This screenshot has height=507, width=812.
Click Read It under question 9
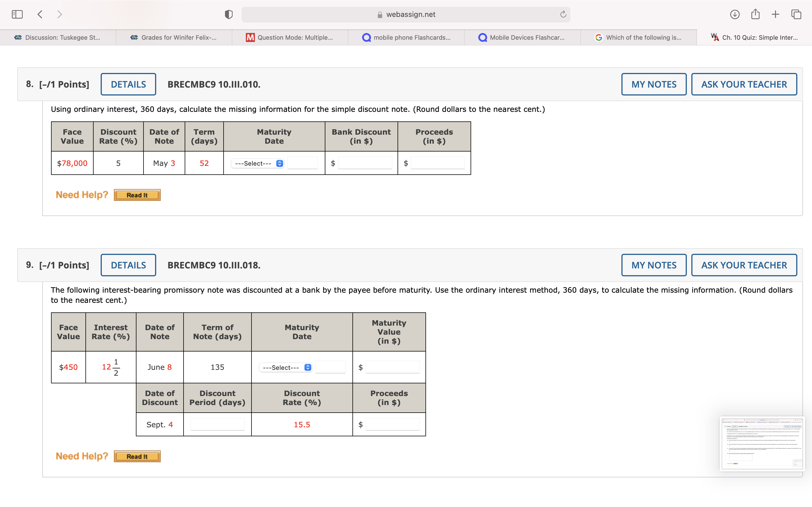[137, 456]
